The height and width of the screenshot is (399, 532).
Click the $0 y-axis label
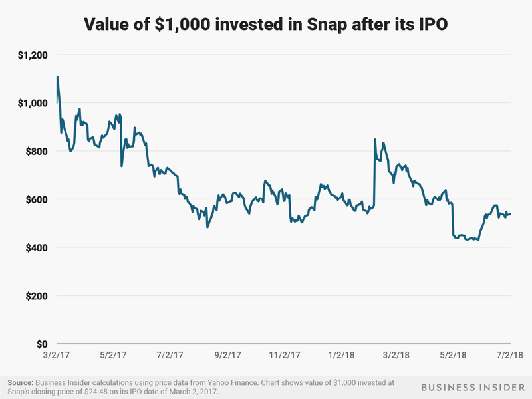(x=41, y=344)
